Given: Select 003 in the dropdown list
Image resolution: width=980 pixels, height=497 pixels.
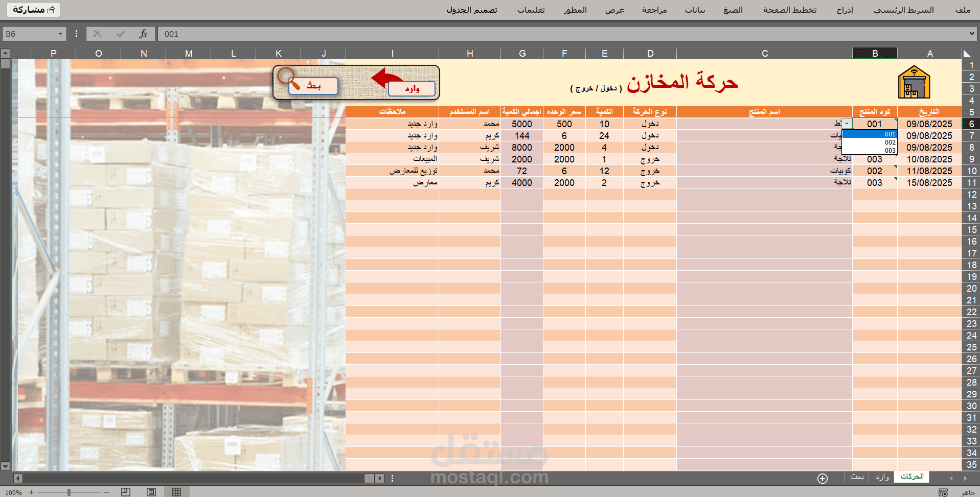Looking at the screenshot, I should click(x=869, y=150).
